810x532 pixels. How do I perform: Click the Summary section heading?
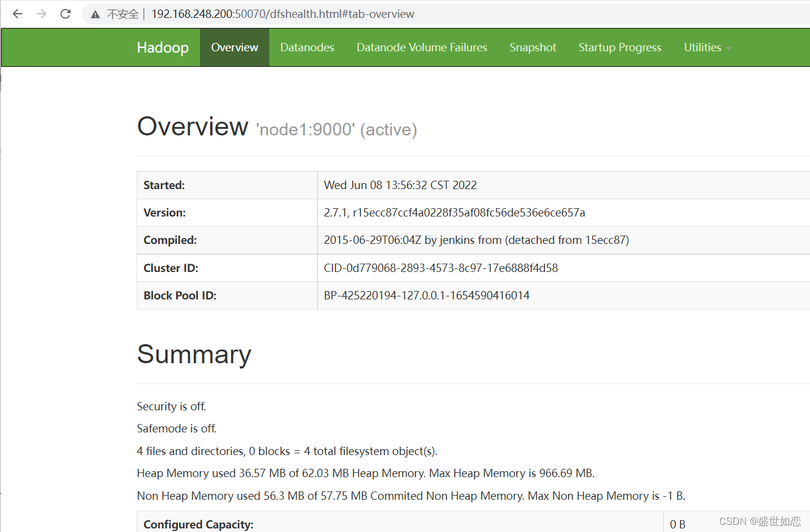coord(194,354)
